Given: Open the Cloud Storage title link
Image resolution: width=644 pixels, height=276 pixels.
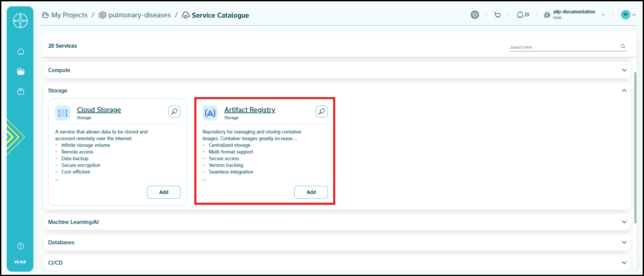Looking at the screenshot, I should pos(99,110).
